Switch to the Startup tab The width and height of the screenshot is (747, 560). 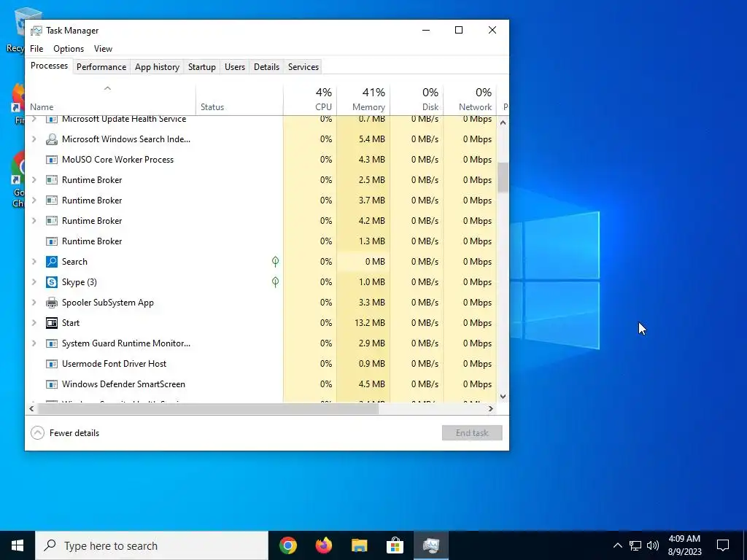coord(202,67)
